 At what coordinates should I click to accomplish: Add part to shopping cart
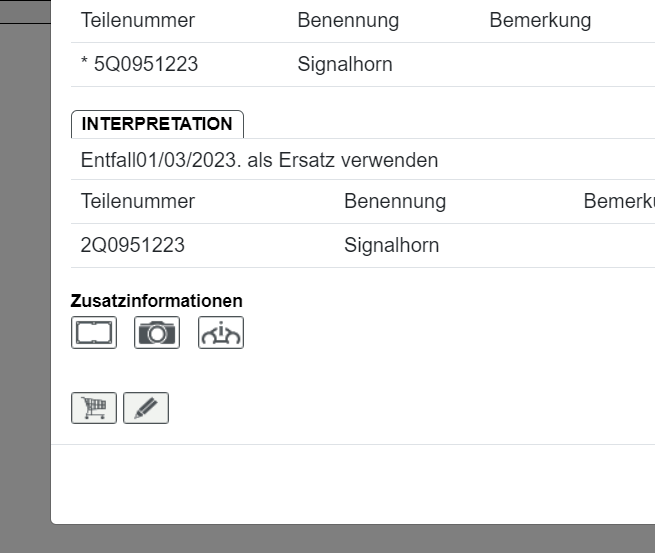coord(94,408)
